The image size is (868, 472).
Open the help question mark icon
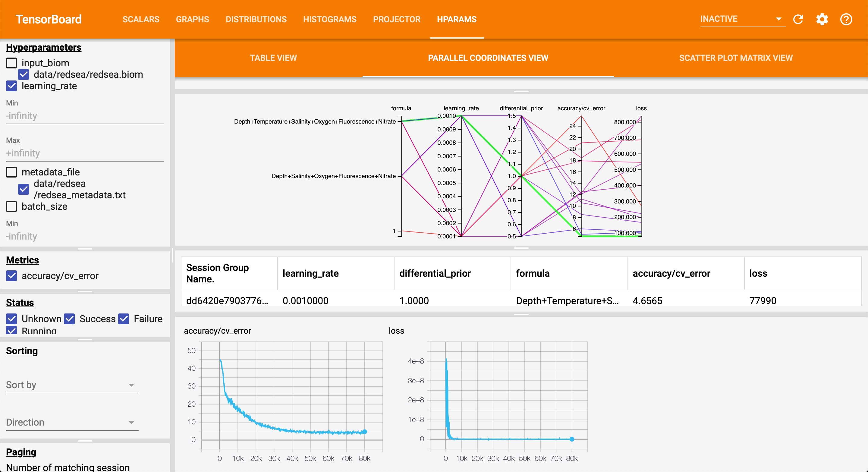(846, 19)
